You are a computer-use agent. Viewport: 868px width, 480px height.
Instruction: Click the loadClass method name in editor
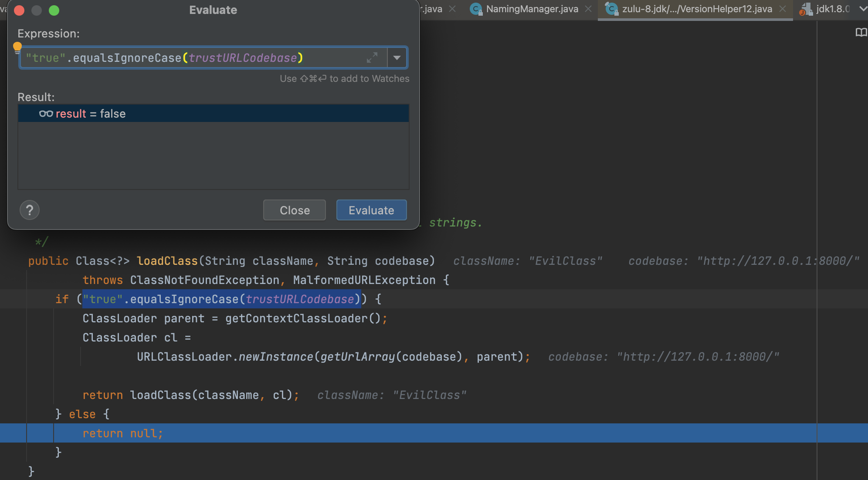click(x=167, y=261)
